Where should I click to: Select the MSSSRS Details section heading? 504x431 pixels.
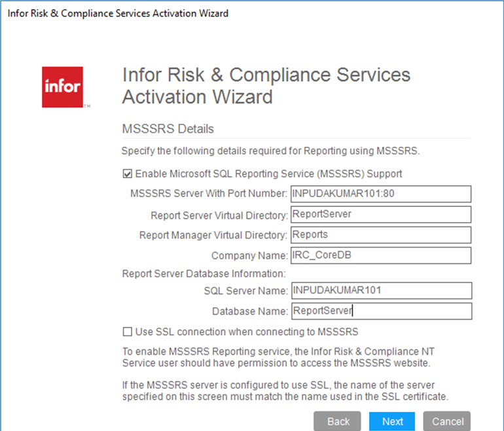click(x=168, y=128)
